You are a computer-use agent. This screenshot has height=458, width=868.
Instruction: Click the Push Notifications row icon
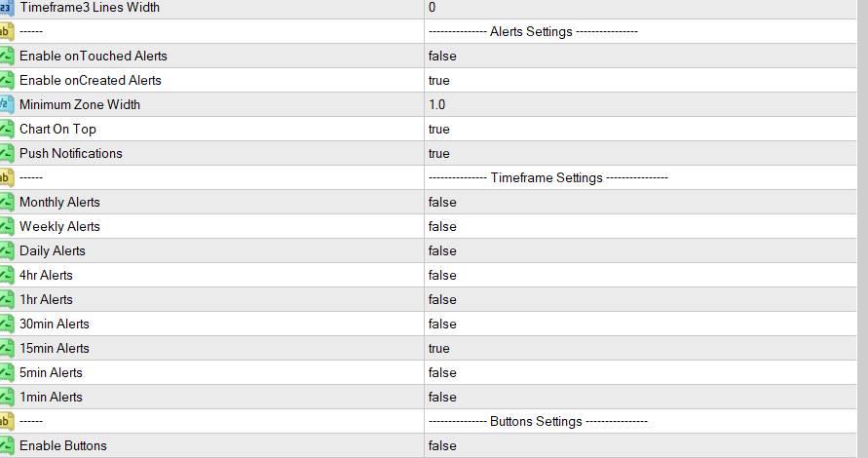tap(6, 154)
